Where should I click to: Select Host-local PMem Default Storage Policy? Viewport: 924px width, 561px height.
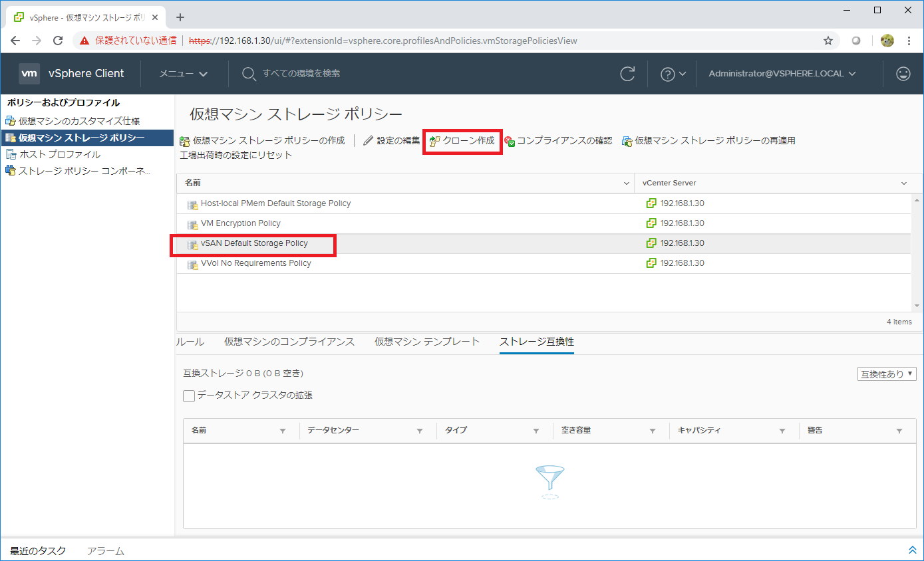(543, 203)
